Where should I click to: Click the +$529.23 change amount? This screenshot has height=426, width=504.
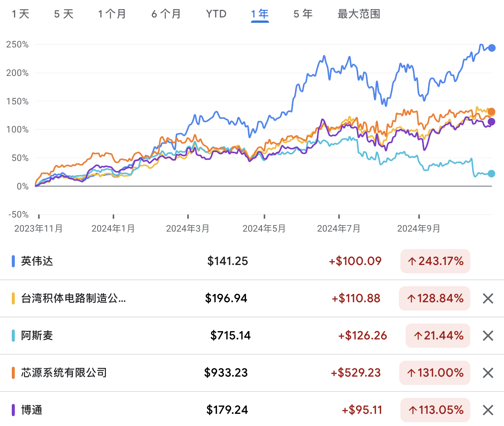click(356, 373)
